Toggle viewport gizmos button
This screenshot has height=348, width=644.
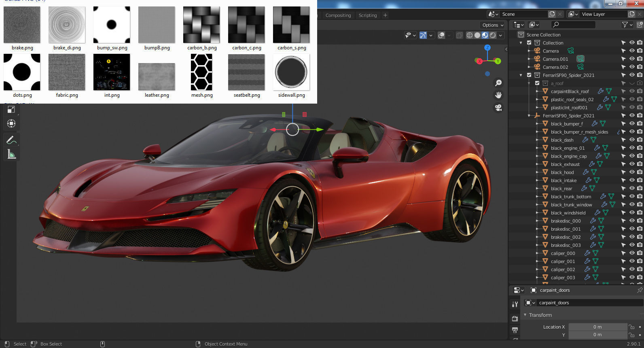click(x=423, y=35)
